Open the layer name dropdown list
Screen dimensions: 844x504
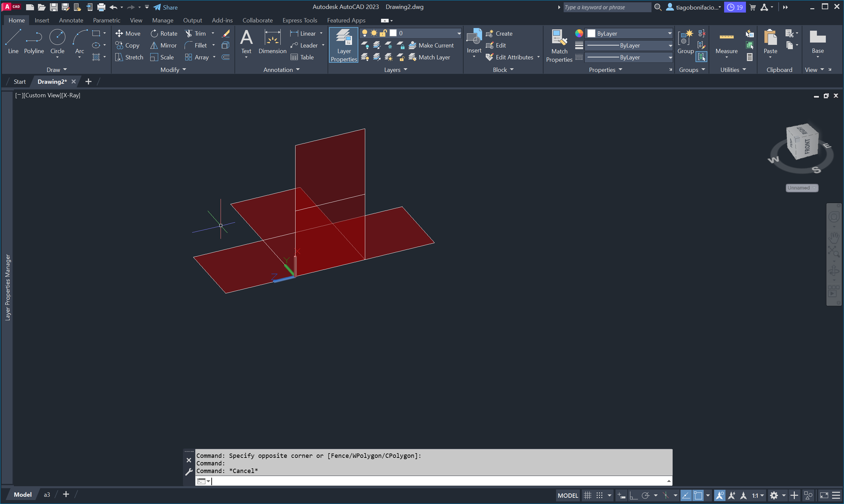point(459,33)
